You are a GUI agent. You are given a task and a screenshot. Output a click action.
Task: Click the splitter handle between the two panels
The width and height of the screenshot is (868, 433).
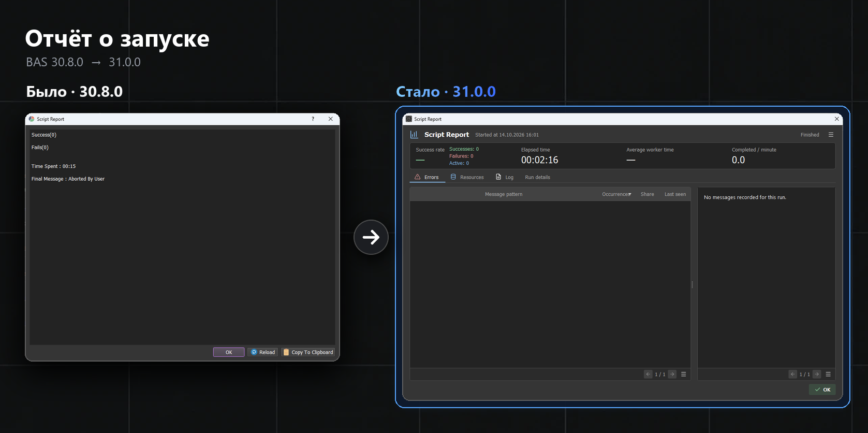(692, 284)
